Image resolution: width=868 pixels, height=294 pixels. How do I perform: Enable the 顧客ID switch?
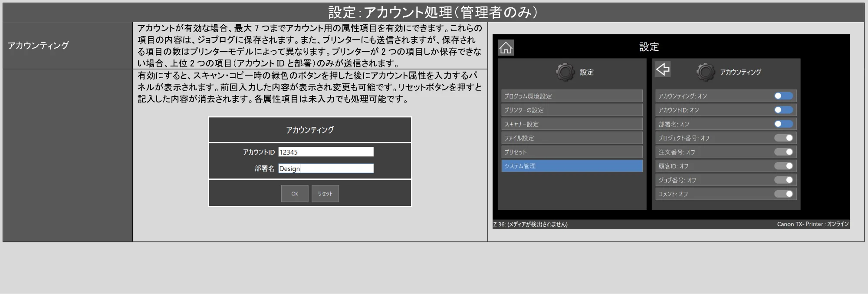(x=783, y=166)
